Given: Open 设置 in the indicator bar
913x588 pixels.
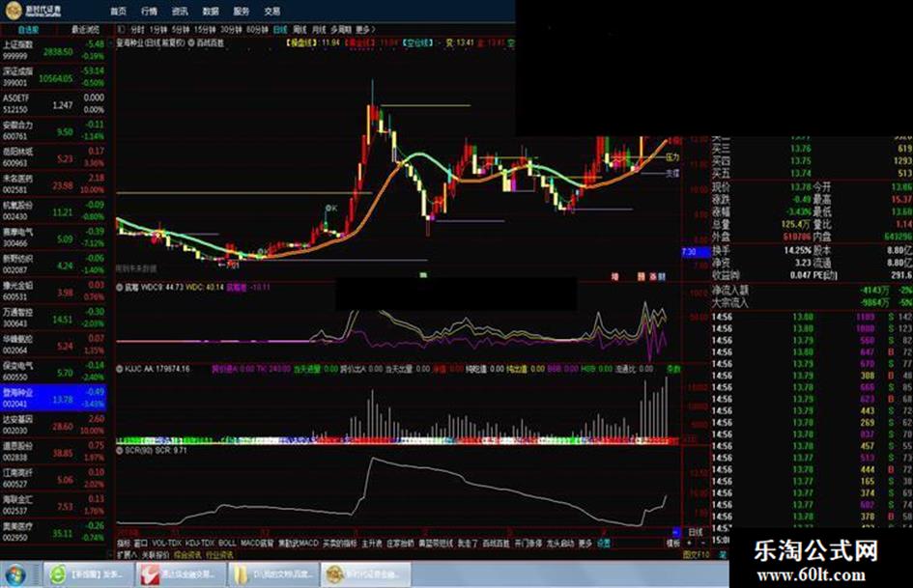Looking at the screenshot, I should pyautogui.click(x=604, y=544).
